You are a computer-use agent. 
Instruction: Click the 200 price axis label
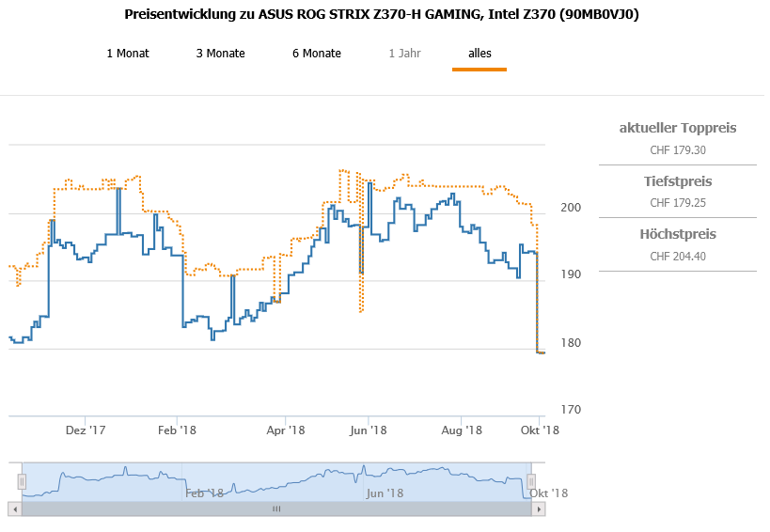pos(571,208)
